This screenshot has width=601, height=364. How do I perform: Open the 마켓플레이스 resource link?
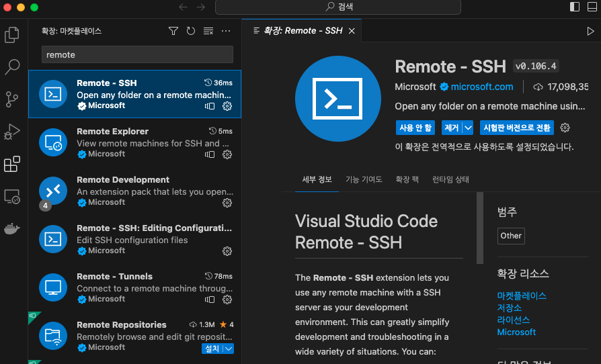522,295
